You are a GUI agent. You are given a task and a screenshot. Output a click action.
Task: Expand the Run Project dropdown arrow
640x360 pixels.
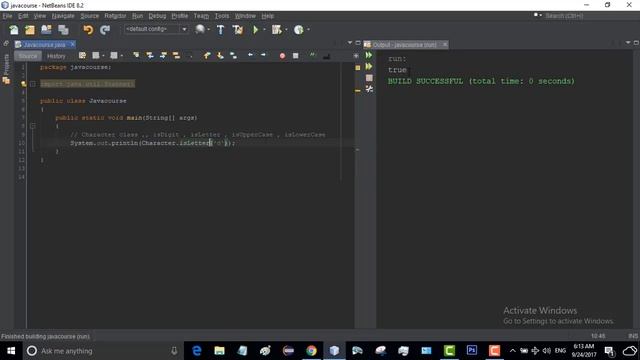tap(264, 30)
